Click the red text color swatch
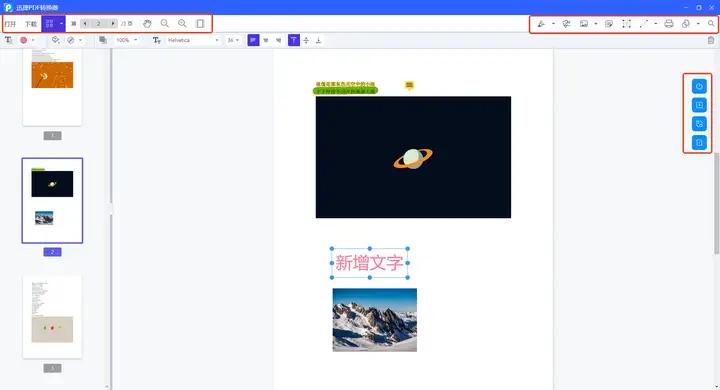 coord(23,40)
